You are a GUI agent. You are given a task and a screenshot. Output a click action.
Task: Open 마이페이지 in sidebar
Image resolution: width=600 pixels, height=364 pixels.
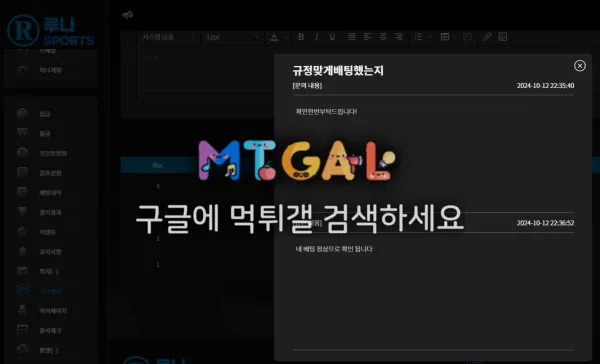pyautogui.click(x=53, y=311)
